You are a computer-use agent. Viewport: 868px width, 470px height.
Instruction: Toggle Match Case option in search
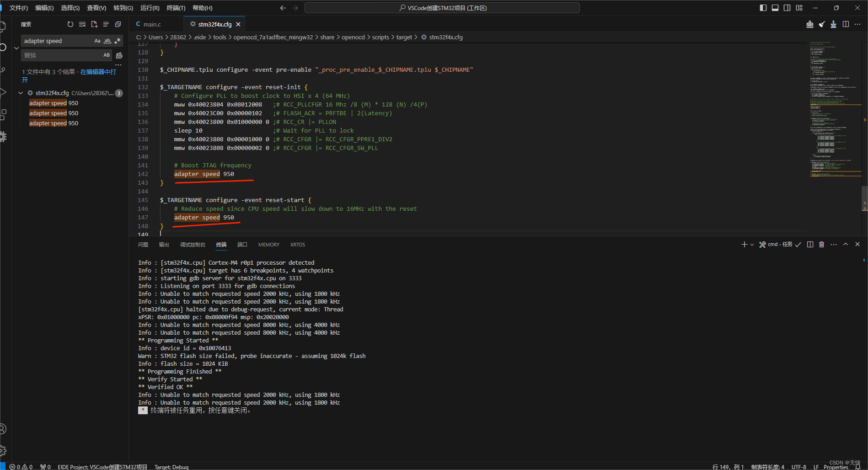pos(97,41)
